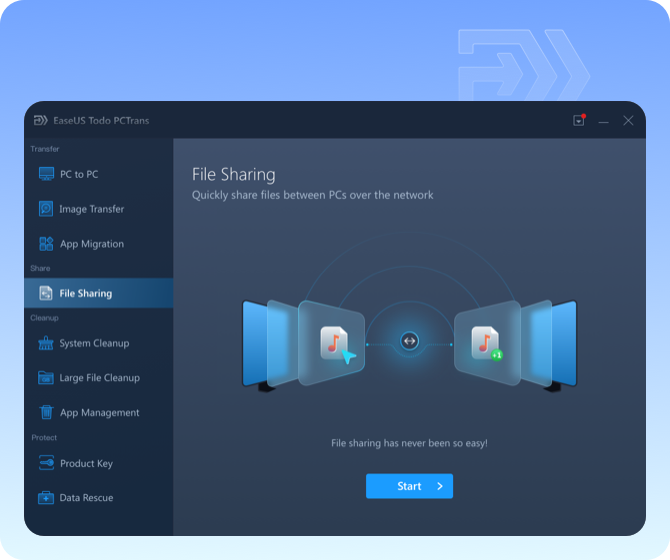Image resolution: width=670 pixels, height=560 pixels.
Task: Click the 'Share' section label
Action: pos(40,268)
